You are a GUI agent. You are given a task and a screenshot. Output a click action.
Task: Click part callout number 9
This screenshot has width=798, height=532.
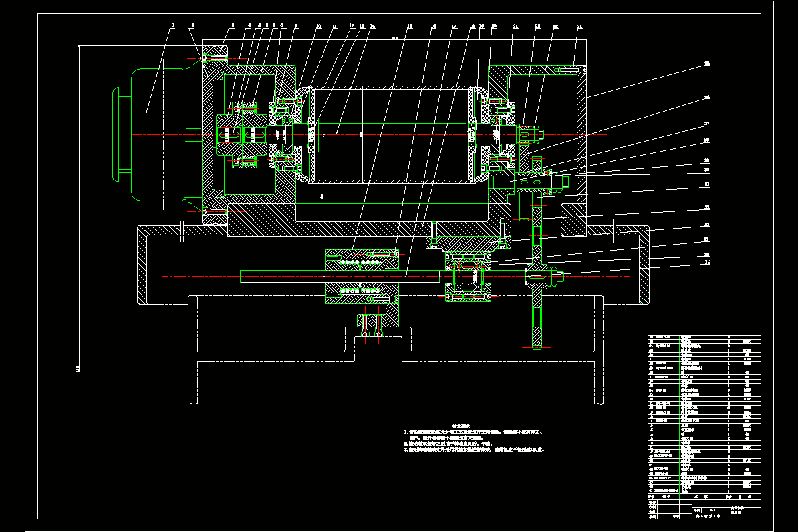click(x=296, y=26)
